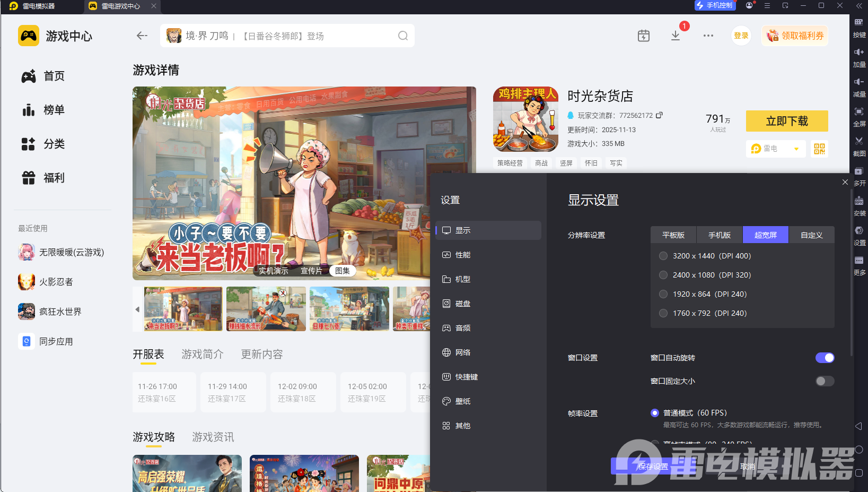Click the three-dot more options icon

pos(708,36)
